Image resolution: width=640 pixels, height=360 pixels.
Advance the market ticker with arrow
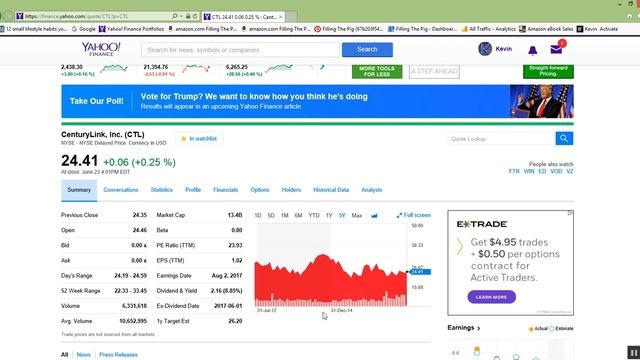tap(322, 67)
